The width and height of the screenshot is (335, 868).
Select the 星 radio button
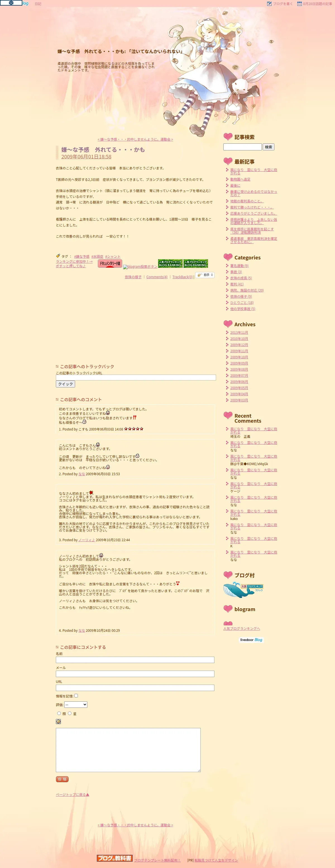[70, 713]
